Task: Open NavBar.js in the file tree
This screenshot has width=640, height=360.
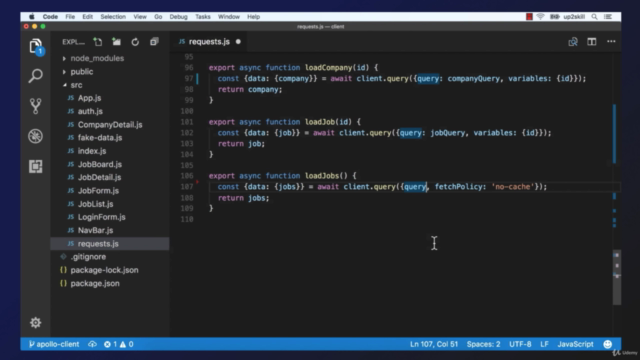Action: click(x=95, y=230)
